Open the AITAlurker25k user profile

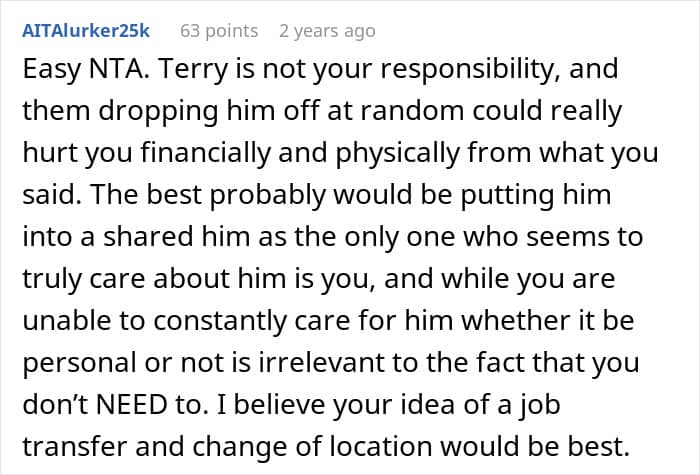click(x=85, y=31)
